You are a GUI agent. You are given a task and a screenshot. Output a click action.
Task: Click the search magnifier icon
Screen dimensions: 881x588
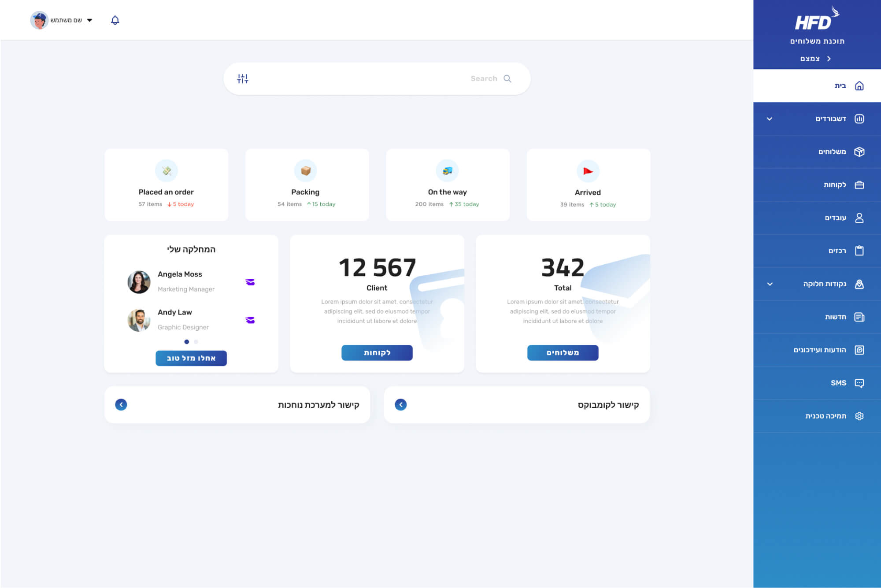[x=507, y=78]
